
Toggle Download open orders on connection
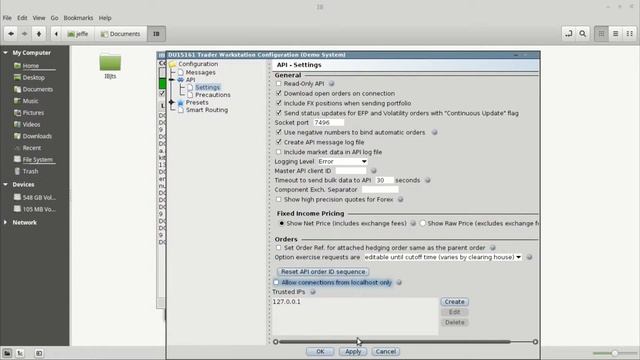click(x=279, y=93)
